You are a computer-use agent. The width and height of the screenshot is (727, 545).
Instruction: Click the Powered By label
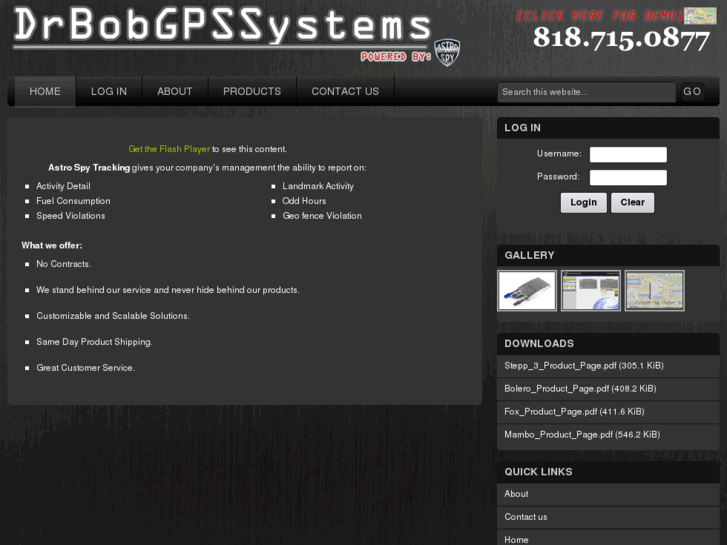(396, 57)
